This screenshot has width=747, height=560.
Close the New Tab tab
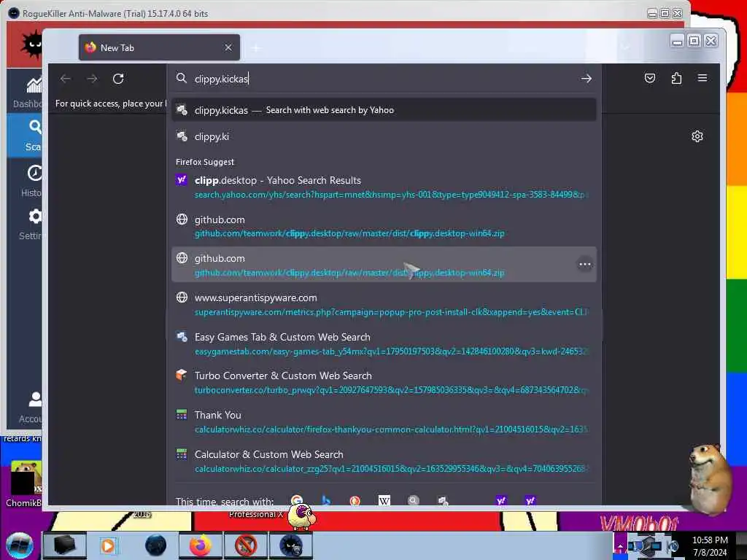pyautogui.click(x=228, y=47)
